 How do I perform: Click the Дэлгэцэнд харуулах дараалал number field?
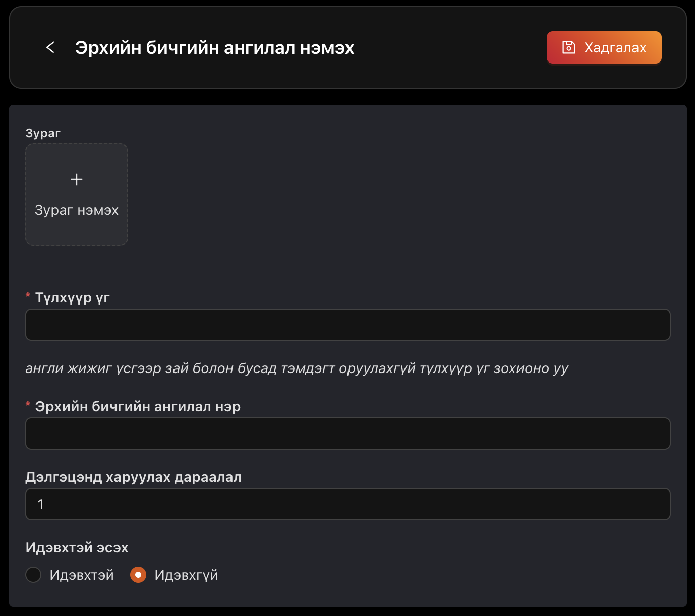click(x=347, y=504)
